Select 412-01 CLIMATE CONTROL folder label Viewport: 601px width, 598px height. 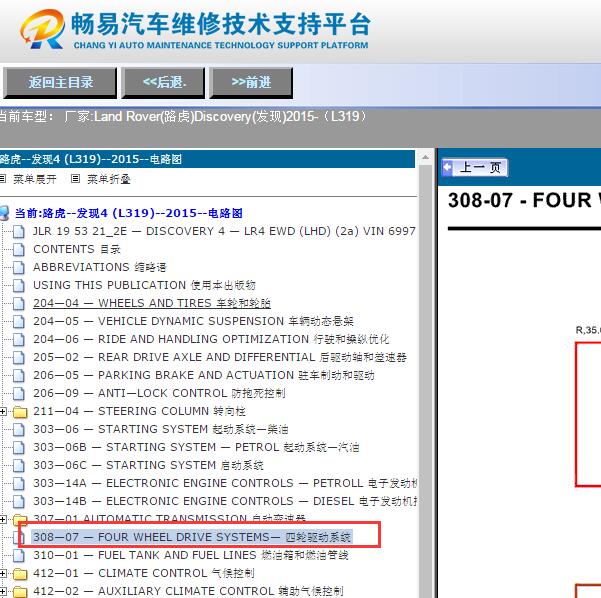click(x=144, y=573)
